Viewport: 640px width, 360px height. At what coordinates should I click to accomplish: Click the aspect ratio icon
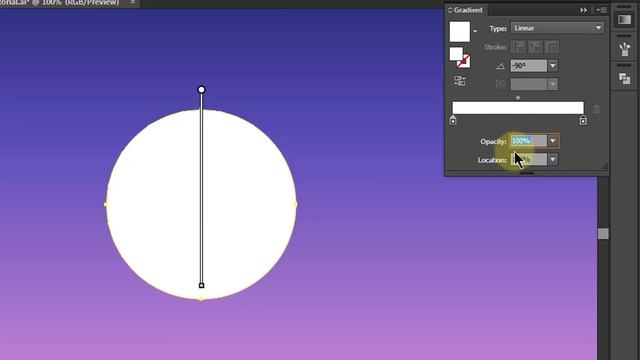(x=500, y=84)
